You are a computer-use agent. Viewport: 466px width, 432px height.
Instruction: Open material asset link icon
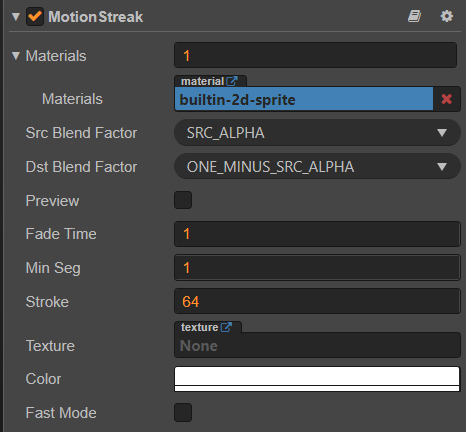[232, 81]
